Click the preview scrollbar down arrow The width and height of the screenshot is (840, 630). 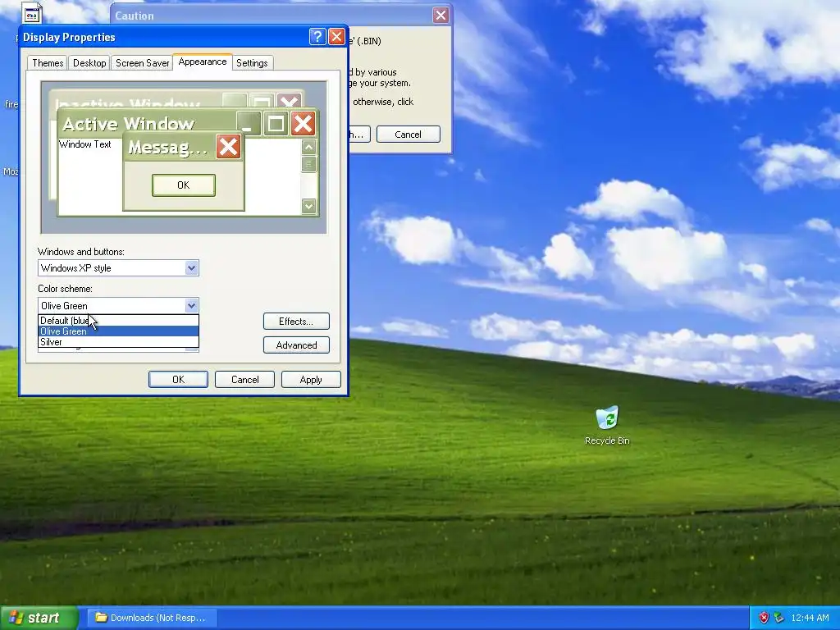(x=308, y=206)
